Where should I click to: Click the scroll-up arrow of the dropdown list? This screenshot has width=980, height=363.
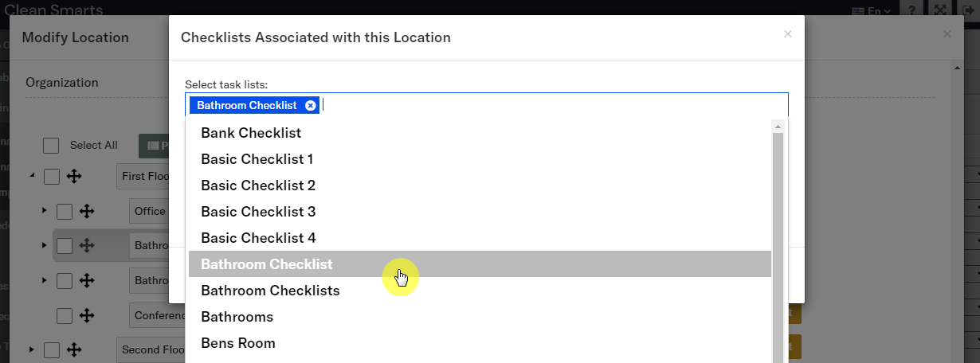coord(778,126)
